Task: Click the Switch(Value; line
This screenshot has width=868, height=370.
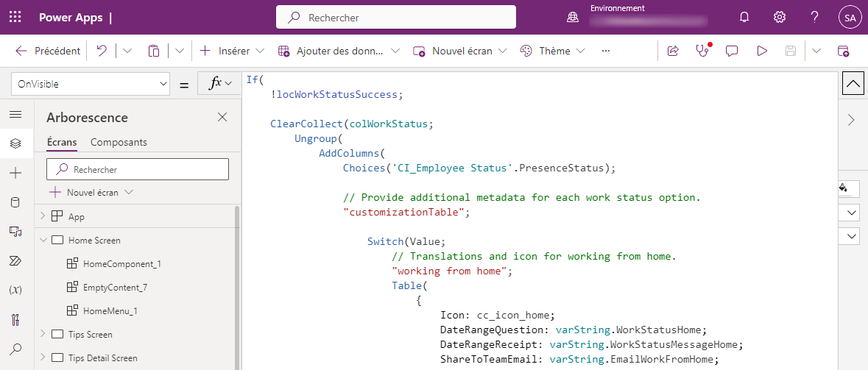Action: [x=406, y=241]
